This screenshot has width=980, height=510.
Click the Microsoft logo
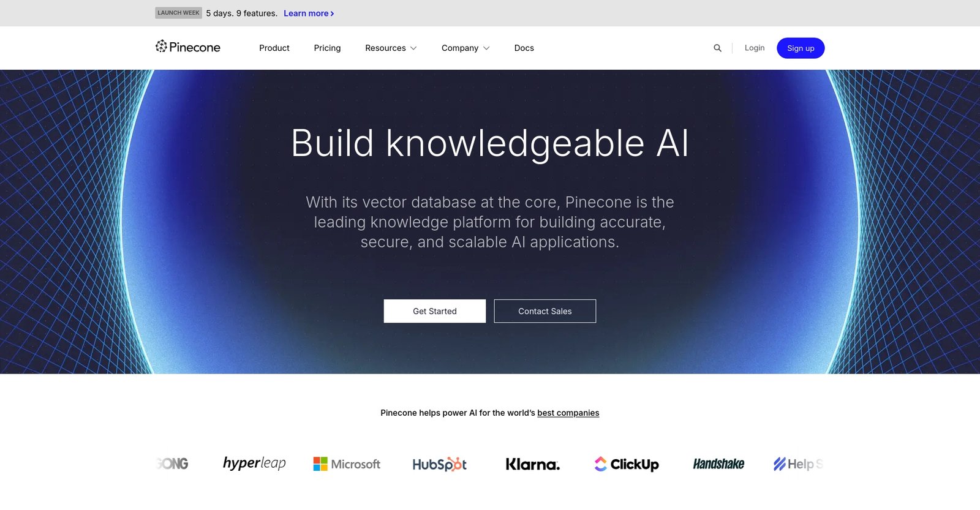click(x=347, y=464)
